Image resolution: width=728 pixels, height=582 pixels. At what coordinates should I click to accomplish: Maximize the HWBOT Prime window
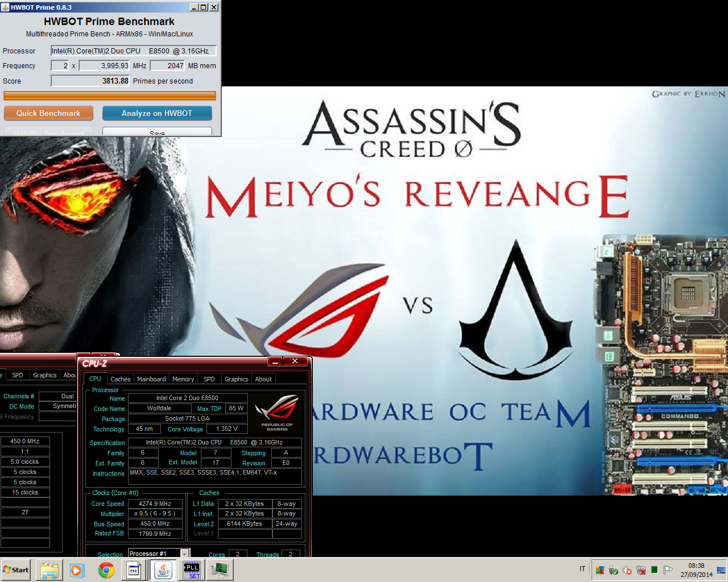tap(204, 7)
